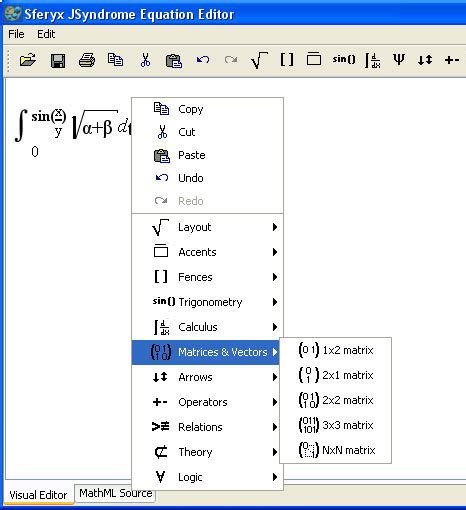466x510 pixels.
Task: Choose Paste in the context menu
Action: [x=207, y=155]
